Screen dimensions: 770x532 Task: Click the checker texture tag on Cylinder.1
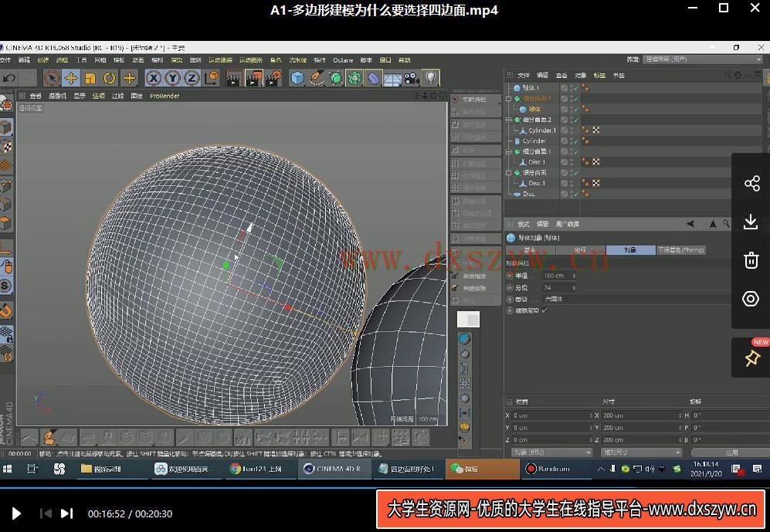point(595,130)
